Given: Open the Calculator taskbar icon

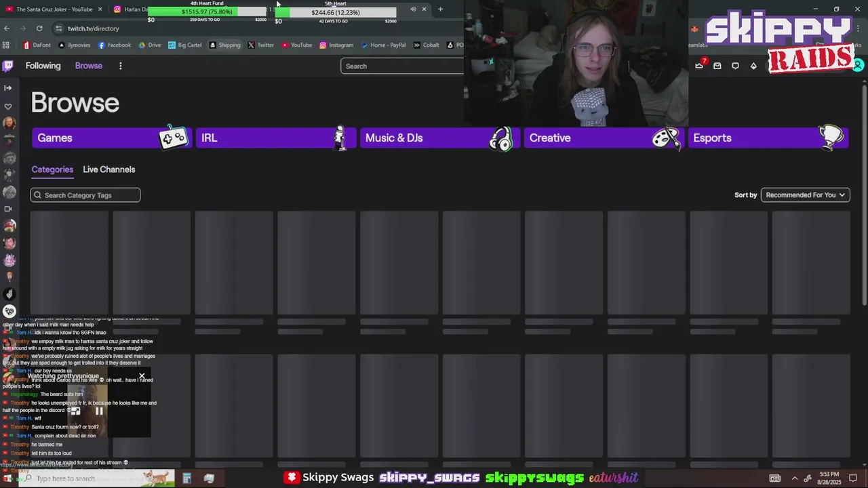Looking at the screenshot, I should [x=186, y=479].
